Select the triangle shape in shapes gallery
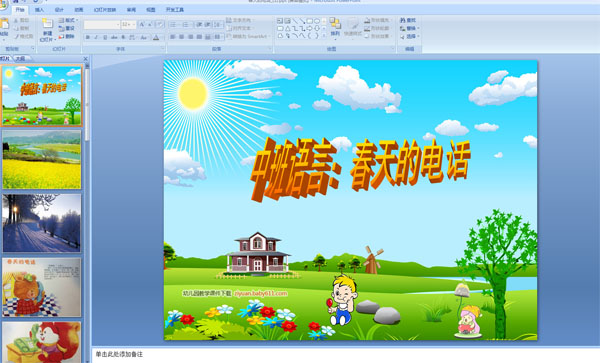The width and height of the screenshot is (600, 363). [x=287, y=28]
